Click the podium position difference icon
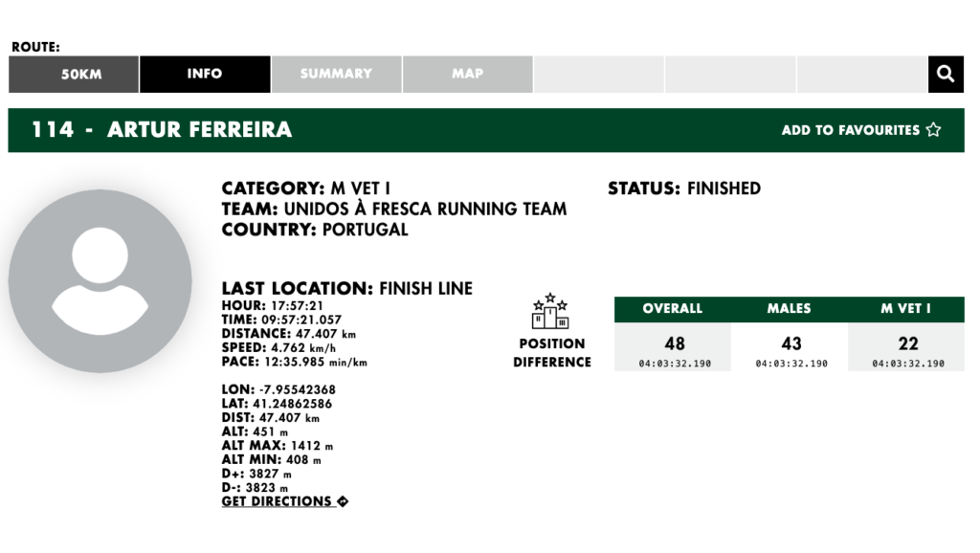This screenshot has width=980, height=553. (x=550, y=311)
